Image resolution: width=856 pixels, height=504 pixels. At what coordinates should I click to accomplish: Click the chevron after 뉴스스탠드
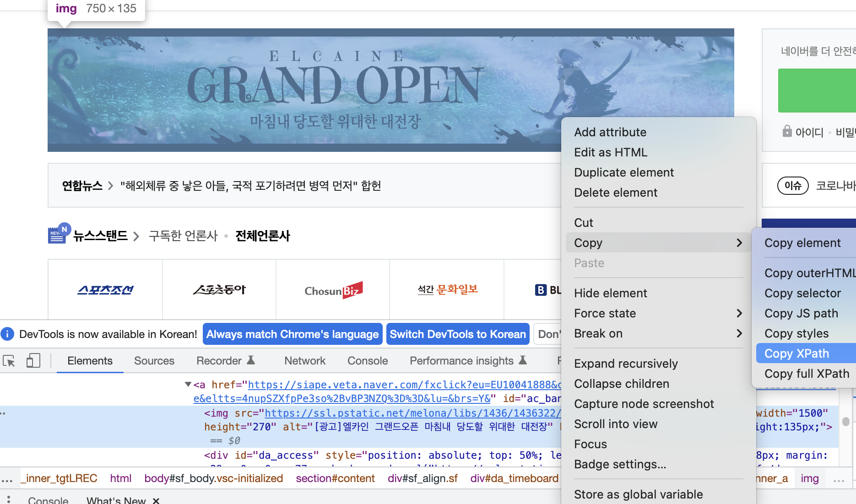136,236
